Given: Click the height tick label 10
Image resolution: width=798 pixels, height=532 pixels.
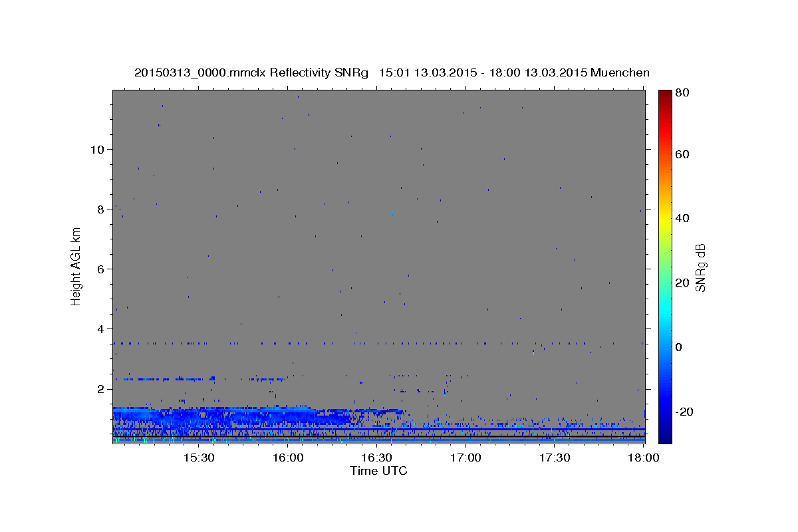Looking at the screenshot, I should pyautogui.click(x=97, y=150).
